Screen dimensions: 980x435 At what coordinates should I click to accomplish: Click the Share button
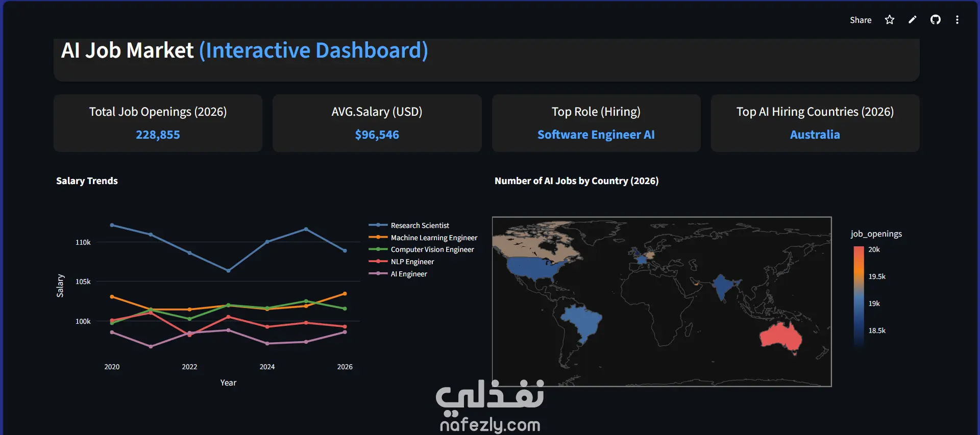pyautogui.click(x=861, y=20)
